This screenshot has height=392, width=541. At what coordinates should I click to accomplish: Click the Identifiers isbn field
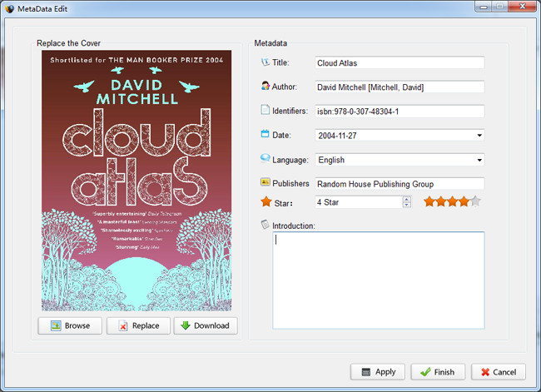click(400, 112)
